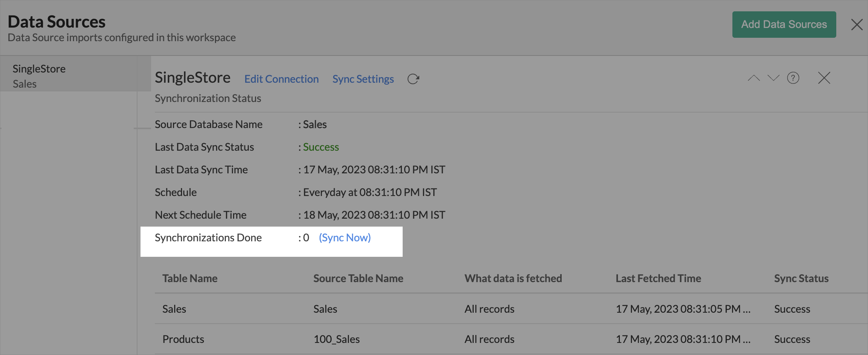Close the SingleStore details panel
The width and height of the screenshot is (868, 355).
tap(824, 78)
